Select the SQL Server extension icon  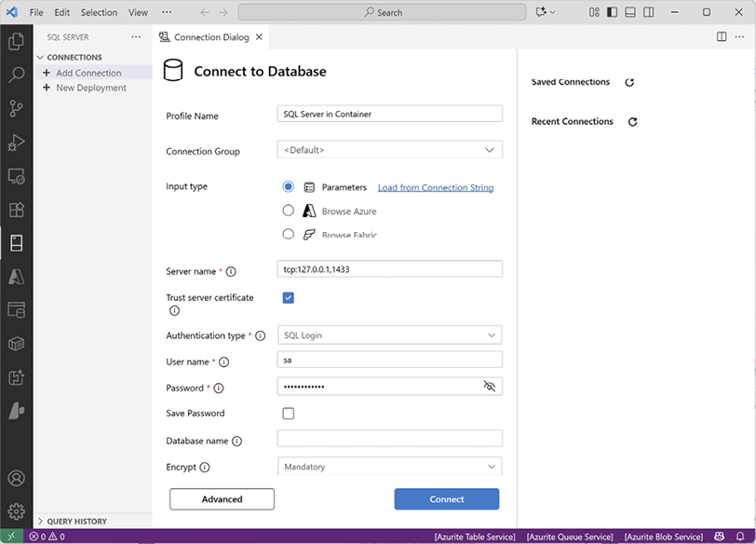point(16,243)
